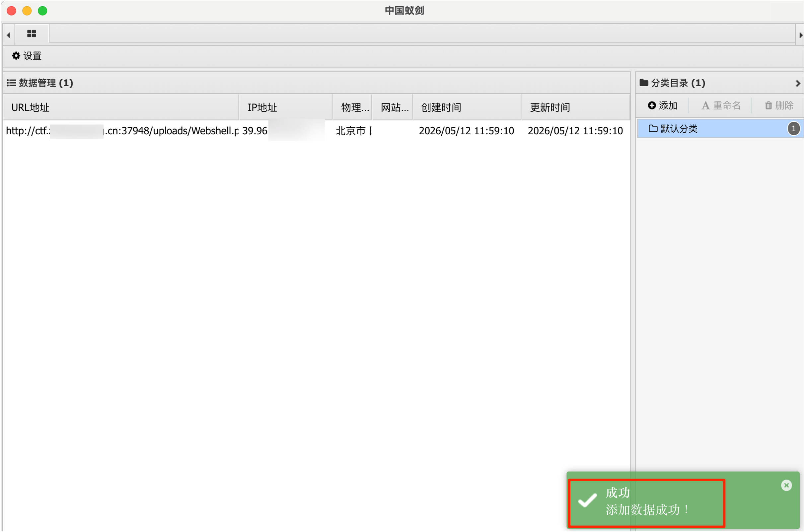This screenshot has height=532, width=805.
Task: Sort by the URL地址 column header
Action: [121, 107]
